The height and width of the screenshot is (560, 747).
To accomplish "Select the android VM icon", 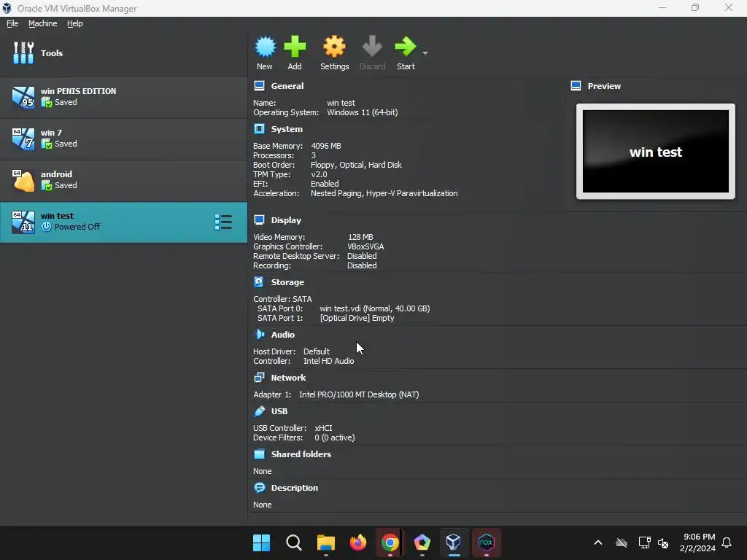I will click(23, 181).
